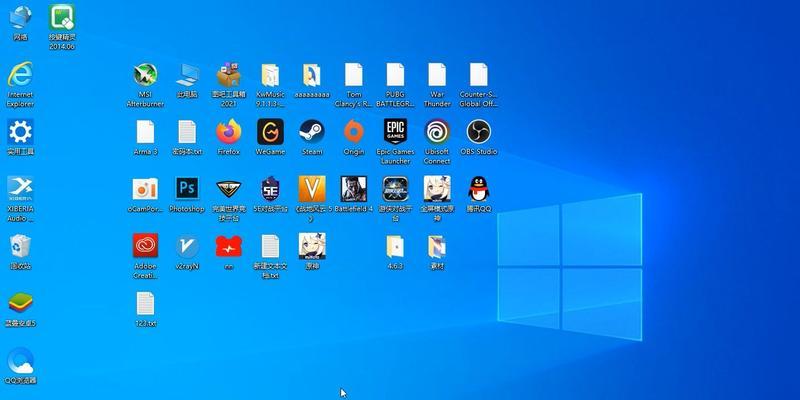The width and height of the screenshot is (800, 400).
Task: Launch the QQ浏览器 browser icon
Action: (20, 360)
